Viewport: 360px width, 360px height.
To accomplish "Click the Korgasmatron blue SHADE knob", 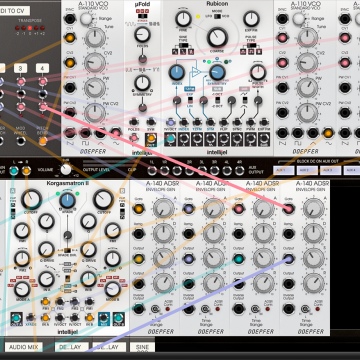I will (x=67, y=200).
